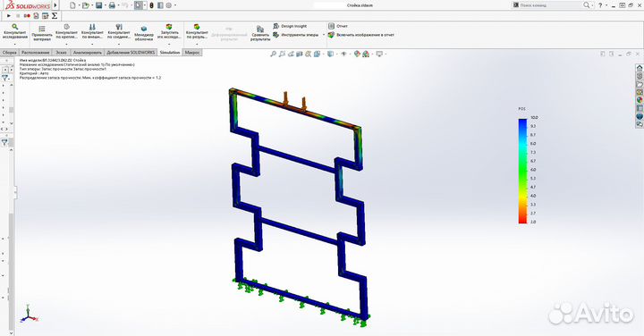This screenshot has height=336, width=644.
Task: Click Консультант по внешним нагрузкам icon
Action: coord(92,27)
